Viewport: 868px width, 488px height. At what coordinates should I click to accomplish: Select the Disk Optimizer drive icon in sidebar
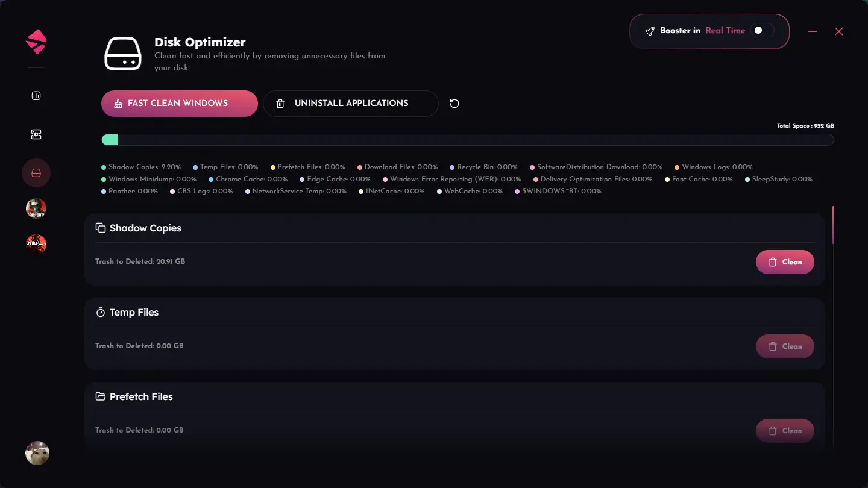point(36,174)
